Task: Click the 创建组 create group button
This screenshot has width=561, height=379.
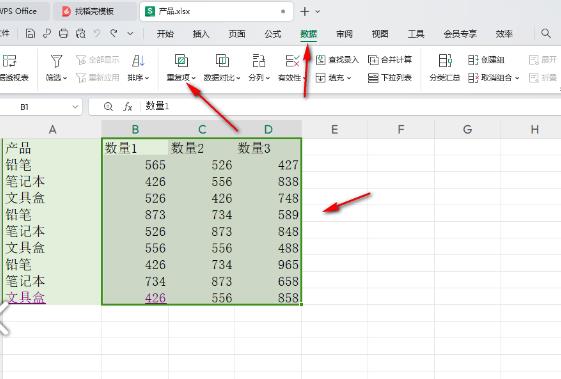Action: 486,60
